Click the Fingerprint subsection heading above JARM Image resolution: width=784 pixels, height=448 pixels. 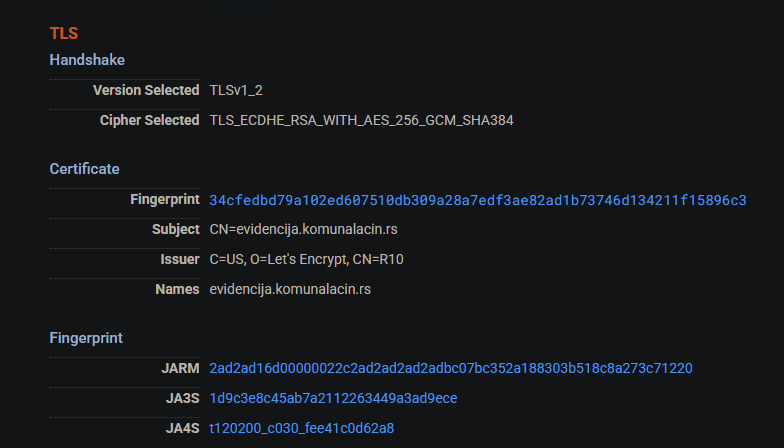[x=86, y=338]
